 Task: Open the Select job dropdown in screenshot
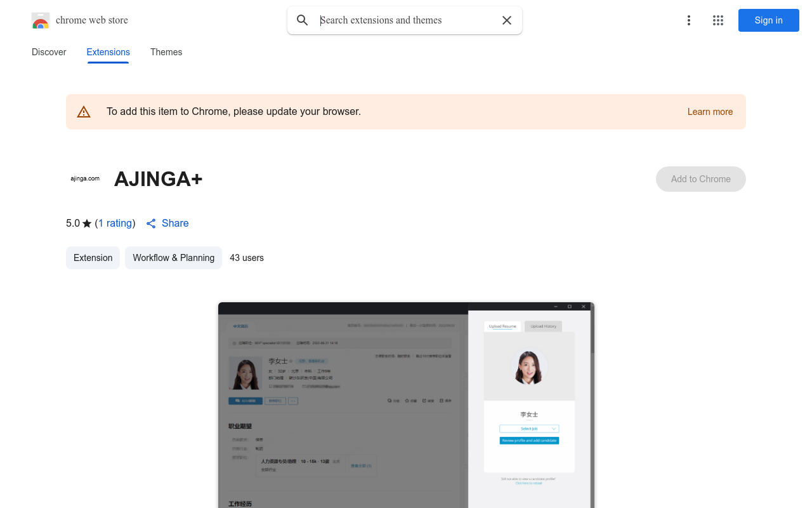[529, 429]
